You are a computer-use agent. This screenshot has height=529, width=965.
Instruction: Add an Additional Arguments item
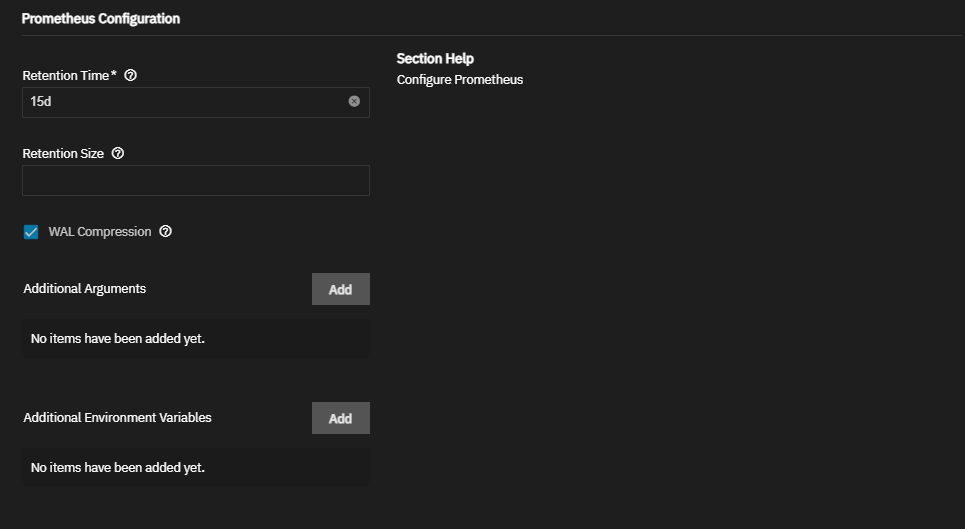point(340,289)
